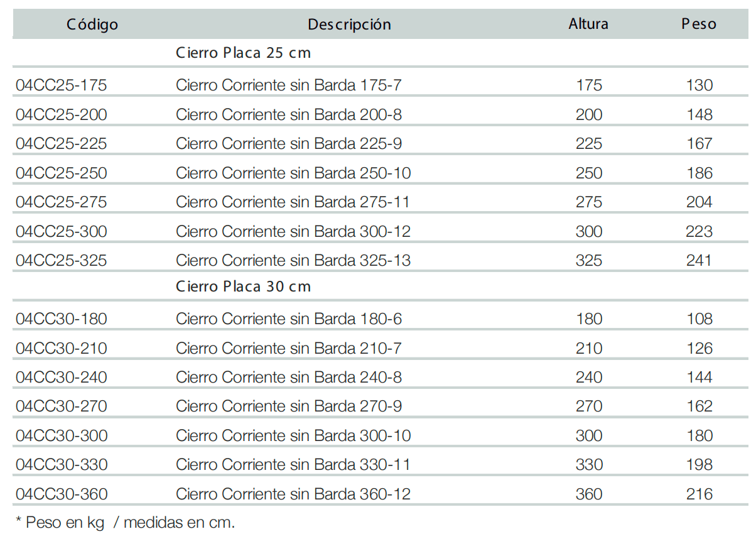Click the weight value 108
The height and width of the screenshot is (534, 756).
click(699, 319)
